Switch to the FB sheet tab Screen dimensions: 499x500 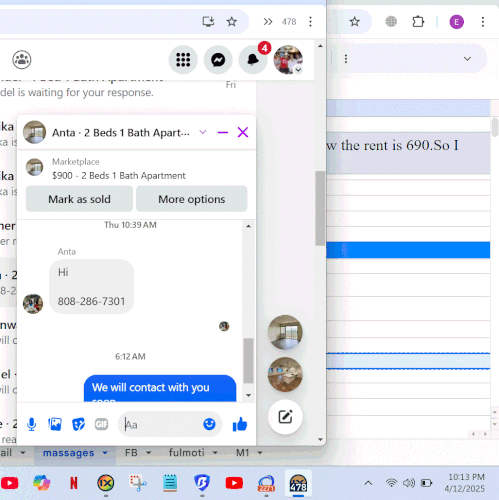coord(131,453)
